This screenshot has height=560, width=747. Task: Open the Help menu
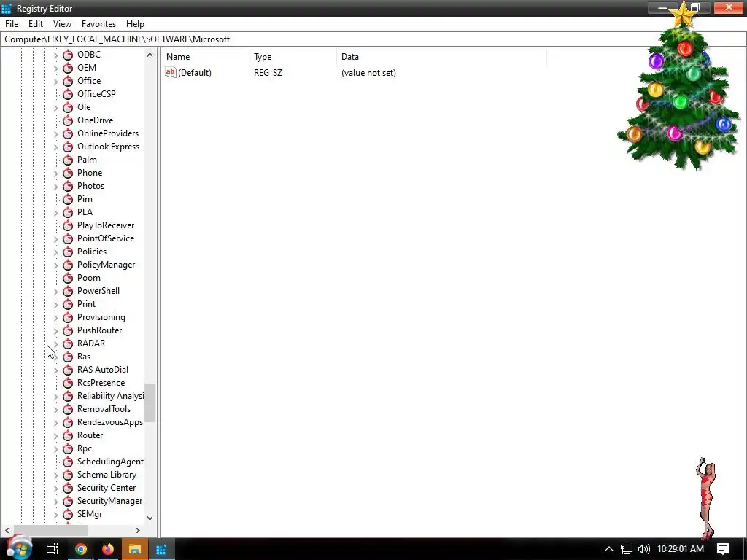(x=135, y=24)
